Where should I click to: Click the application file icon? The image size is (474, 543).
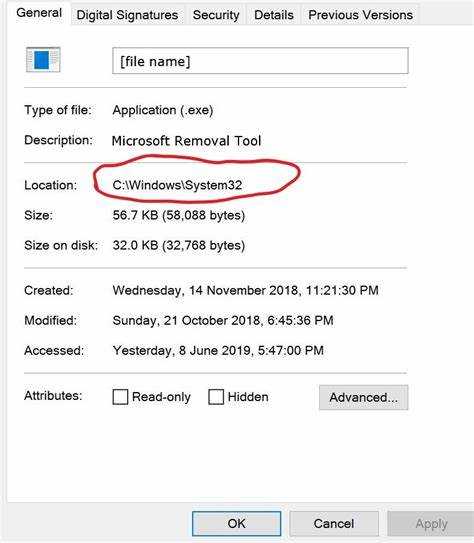(x=43, y=60)
